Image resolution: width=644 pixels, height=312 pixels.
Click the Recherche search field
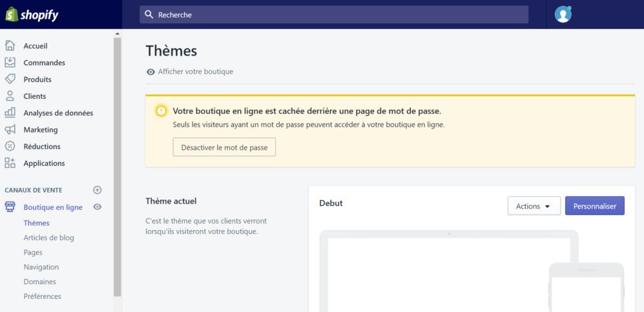[x=334, y=14]
